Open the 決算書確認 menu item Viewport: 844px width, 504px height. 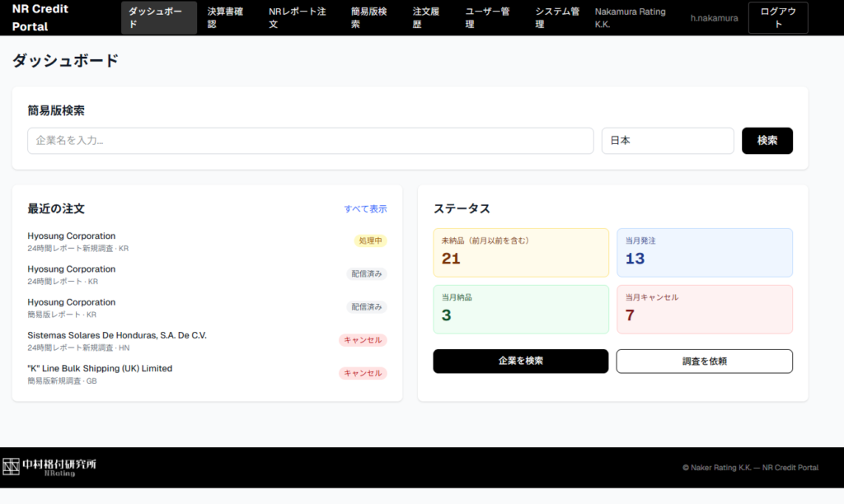(226, 17)
